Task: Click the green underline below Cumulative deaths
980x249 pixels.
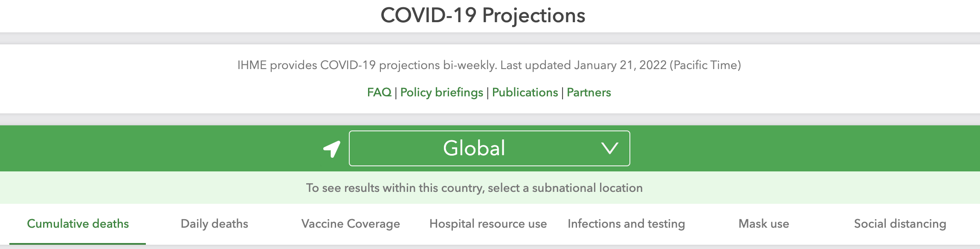Action: coord(78,243)
